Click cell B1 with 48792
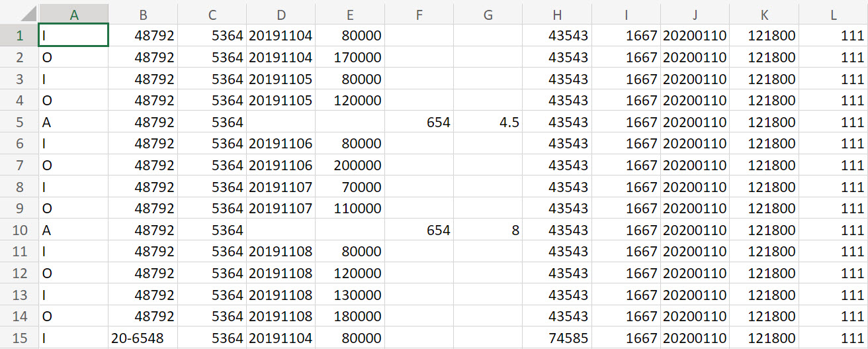 point(144,36)
